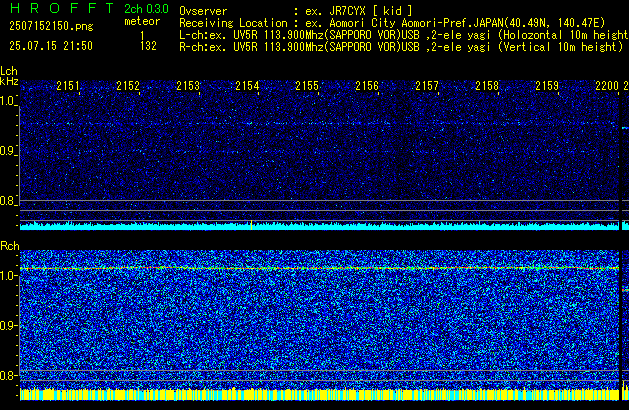Click the 2158 time marker
The height and width of the screenshot is (410, 629).
pos(487,86)
